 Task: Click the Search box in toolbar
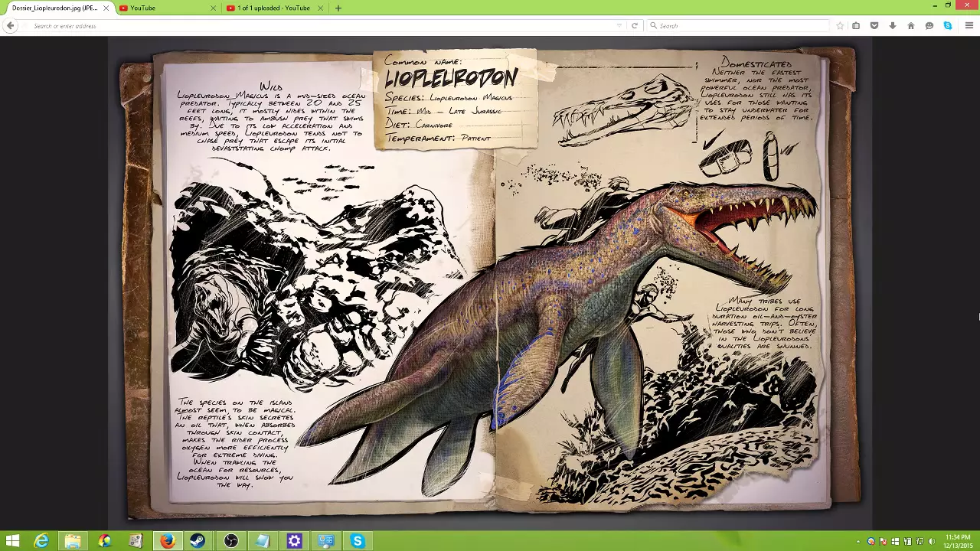737,25
